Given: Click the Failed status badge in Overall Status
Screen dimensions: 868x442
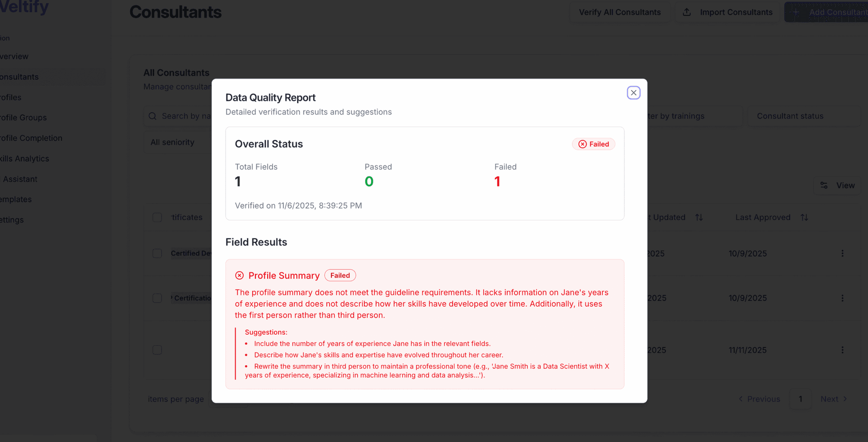Looking at the screenshot, I should 593,144.
